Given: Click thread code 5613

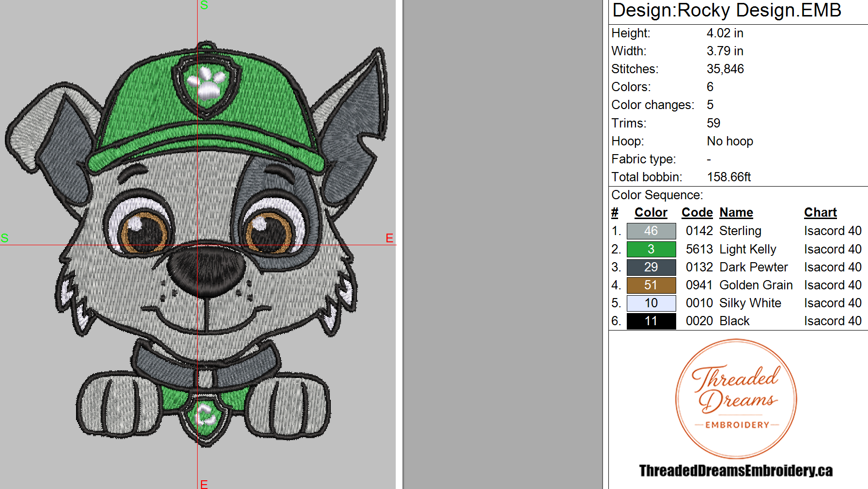Looking at the screenshot, I should [x=699, y=249].
